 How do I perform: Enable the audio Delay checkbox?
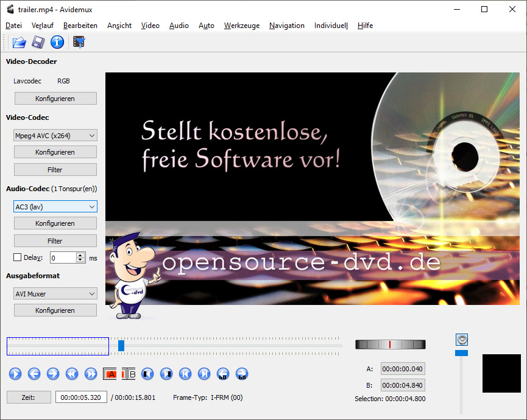(x=17, y=257)
